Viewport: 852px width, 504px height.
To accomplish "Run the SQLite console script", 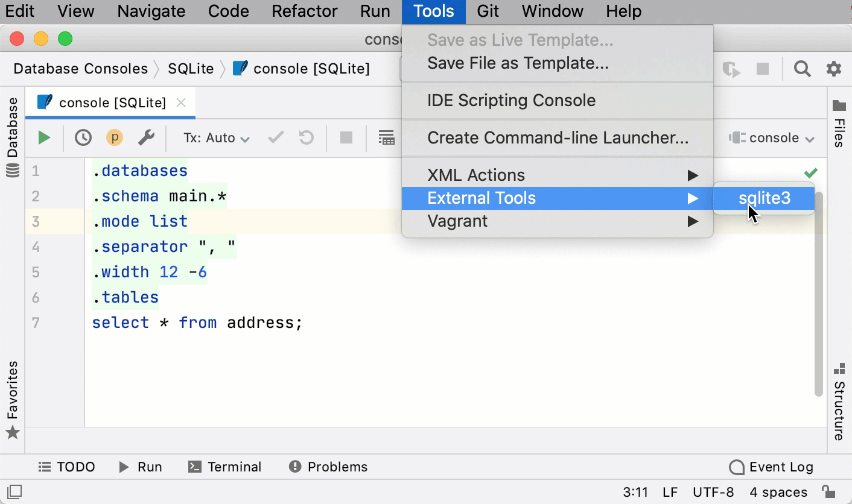I will [x=44, y=137].
